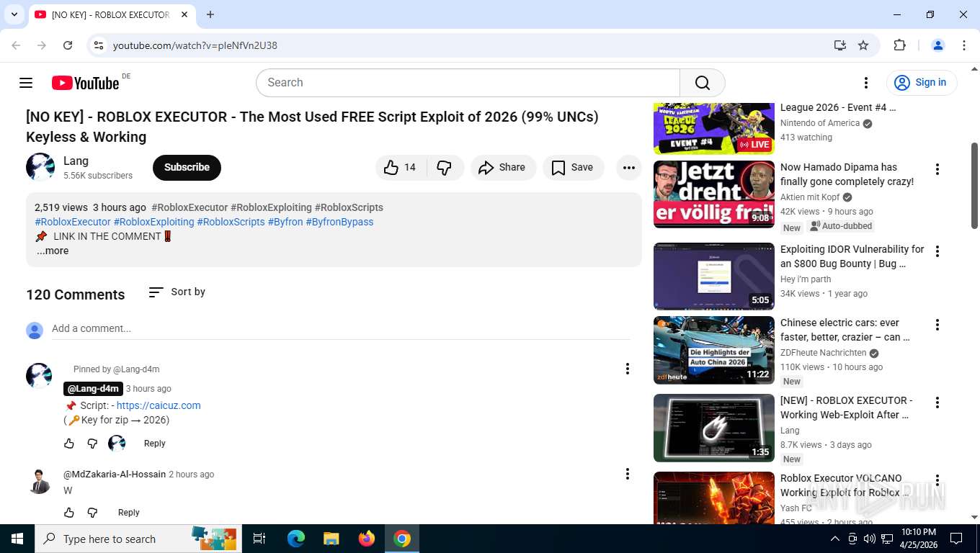Show hidden system tray icons

point(835,539)
